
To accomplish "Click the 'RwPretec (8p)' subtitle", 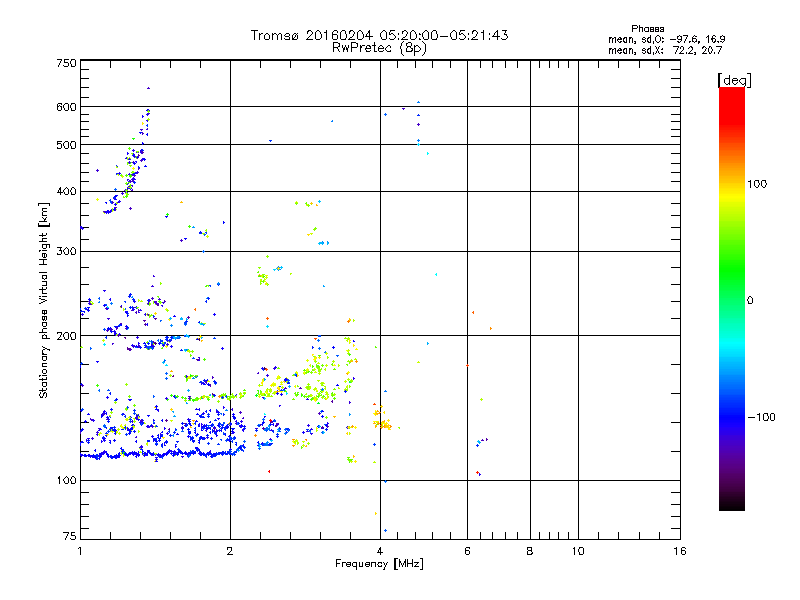I will click(379, 48).
